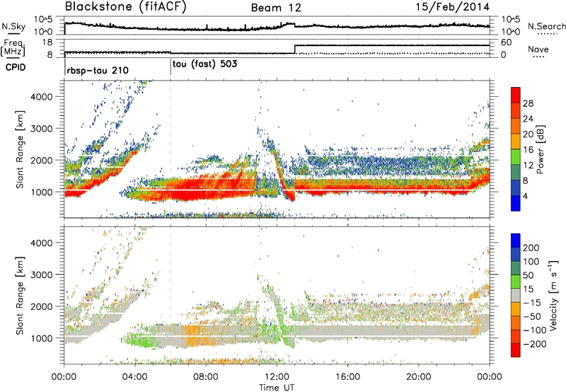Click the 4000 tick on power panel axis

click(x=41, y=97)
